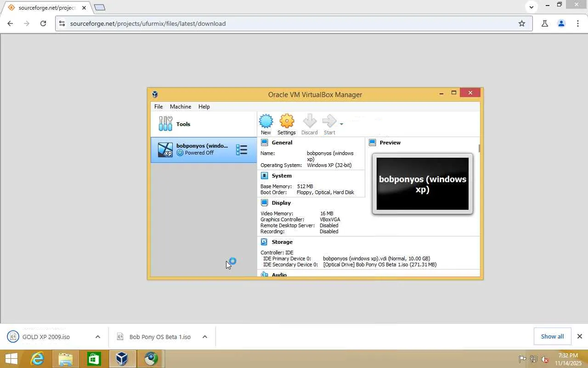The height and width of the screenshot is (368, 588).
Task: Open options chevron for Bob Pony OS Beta 1.iso
Action: [x=205, y=337]
